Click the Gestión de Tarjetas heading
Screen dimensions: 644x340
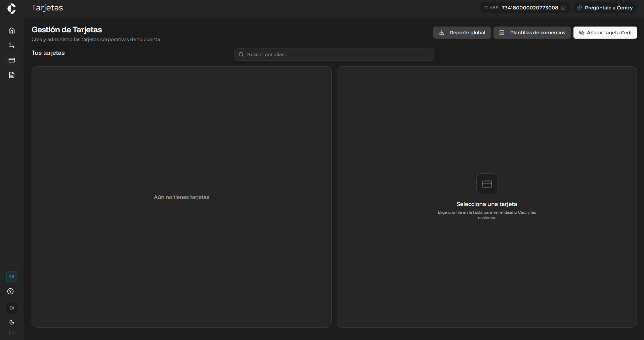[x=67, y=30]
